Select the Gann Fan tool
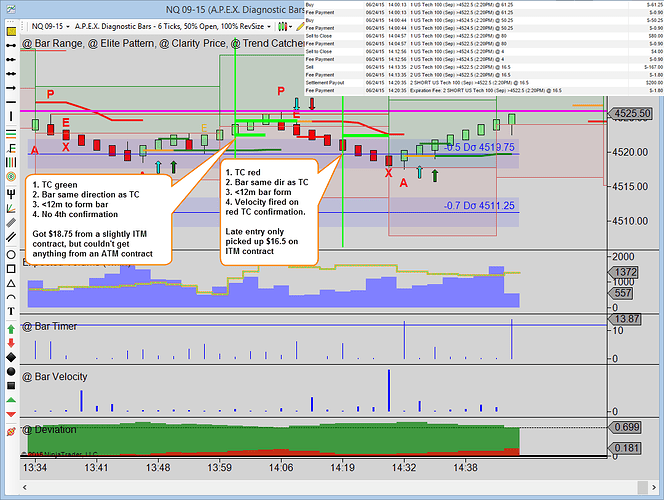The image size is (664, 500). [11, 208]
